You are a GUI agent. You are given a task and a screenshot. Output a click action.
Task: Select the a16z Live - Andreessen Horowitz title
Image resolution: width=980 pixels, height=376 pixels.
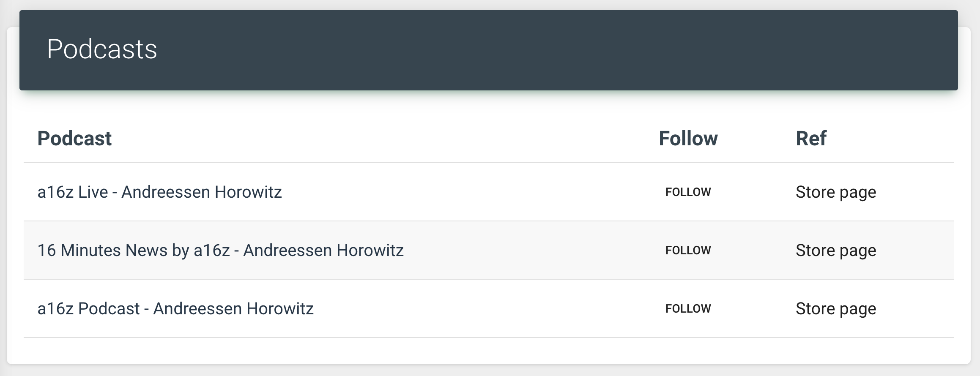coord(159,192)
